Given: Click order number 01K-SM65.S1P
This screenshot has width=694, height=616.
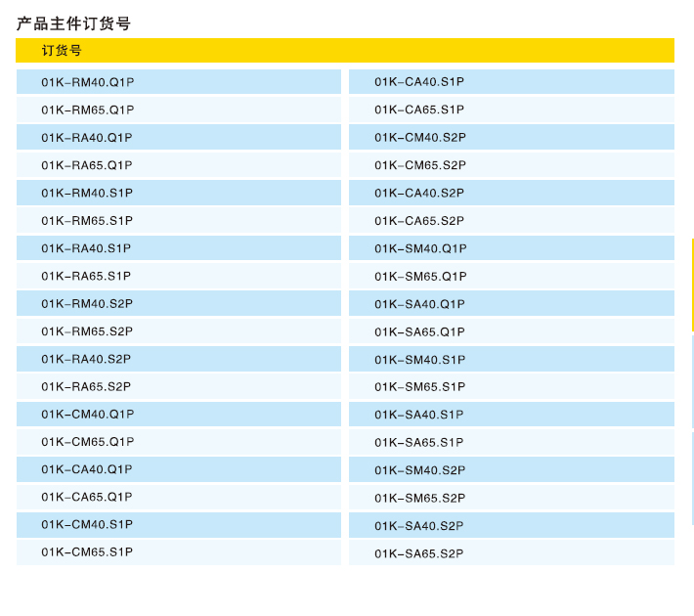Looking at the screenshot, I should [419, 387].
